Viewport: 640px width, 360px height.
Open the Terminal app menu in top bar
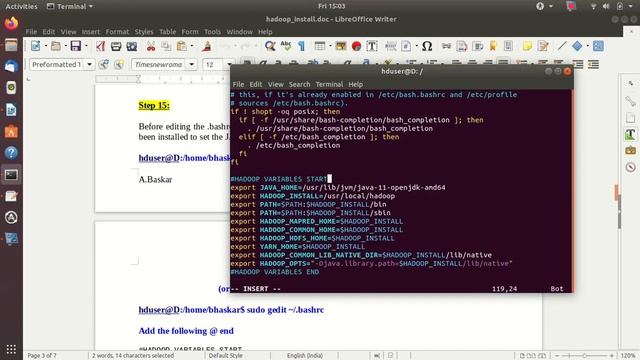coord(70,6)
